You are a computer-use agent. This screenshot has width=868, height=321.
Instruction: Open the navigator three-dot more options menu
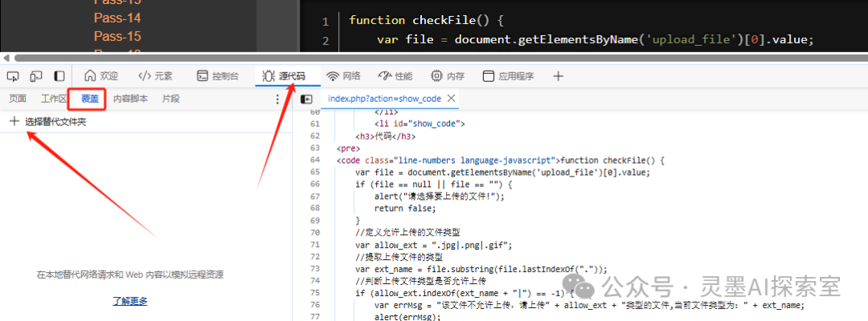pyautogui.click(x=278, y=100)
